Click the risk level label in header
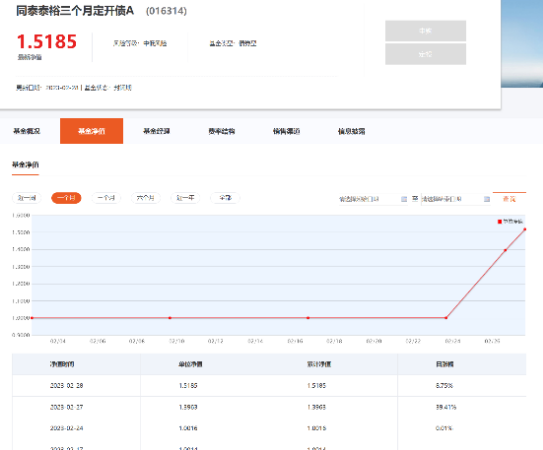 [140, 43]
